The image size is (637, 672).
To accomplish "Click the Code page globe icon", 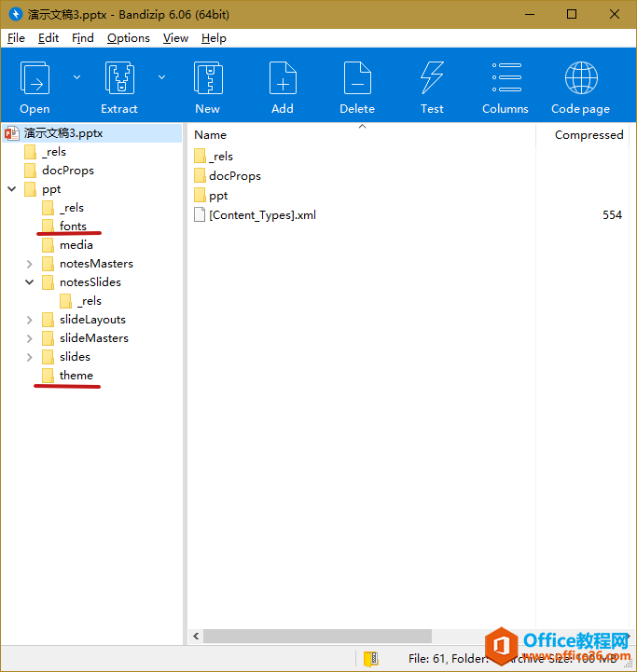I will pyautogui.click(x=581, y=77).
